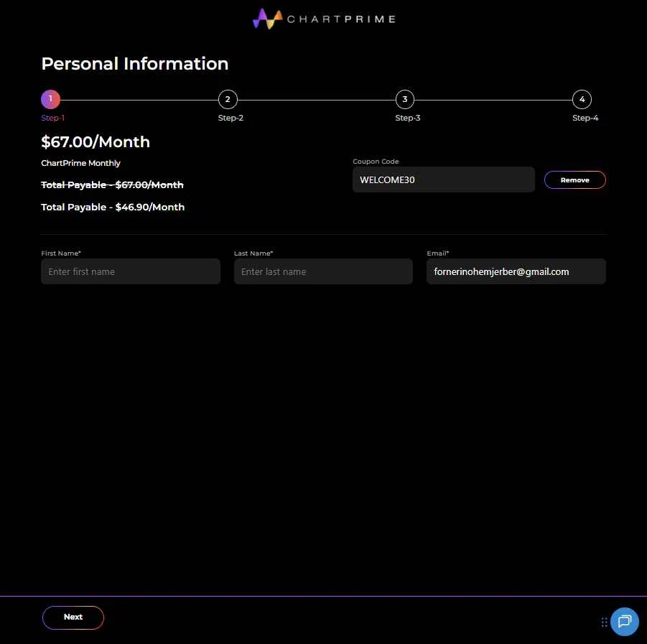Click the First Name* label

pos(61,253)
